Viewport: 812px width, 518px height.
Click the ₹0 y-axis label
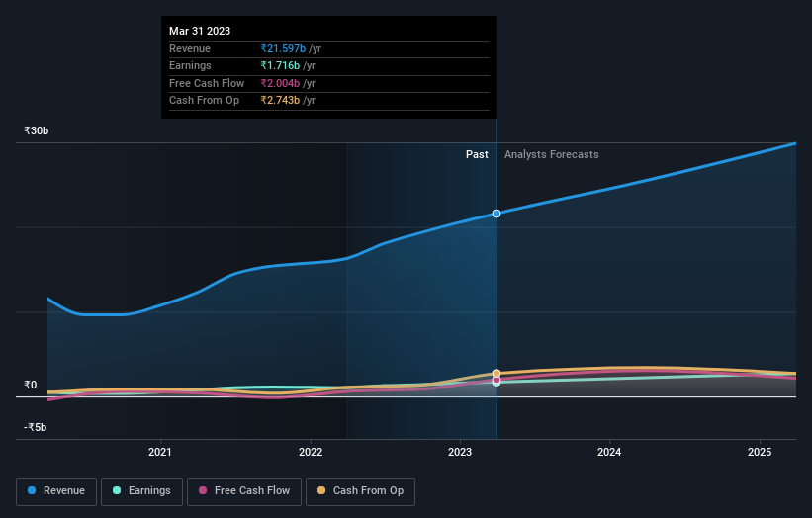(x=31, y=385)
